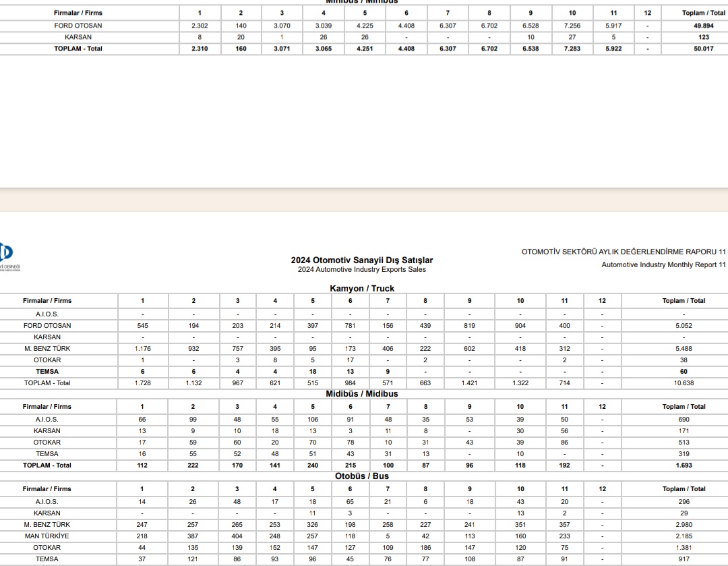Viewport: 728px width, 566px height.
Task: Select midibus total cell '222'
Action: tap(193, 465)
